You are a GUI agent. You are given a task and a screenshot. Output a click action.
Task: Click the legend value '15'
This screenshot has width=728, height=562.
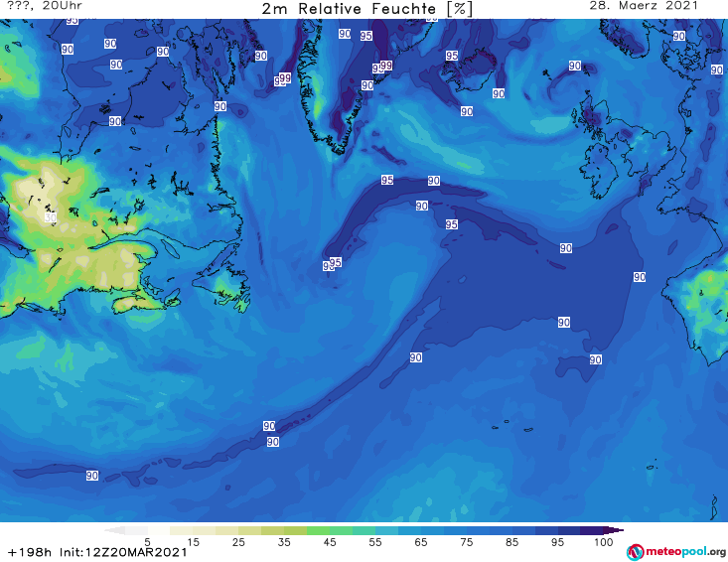click(x=193, y=542)
